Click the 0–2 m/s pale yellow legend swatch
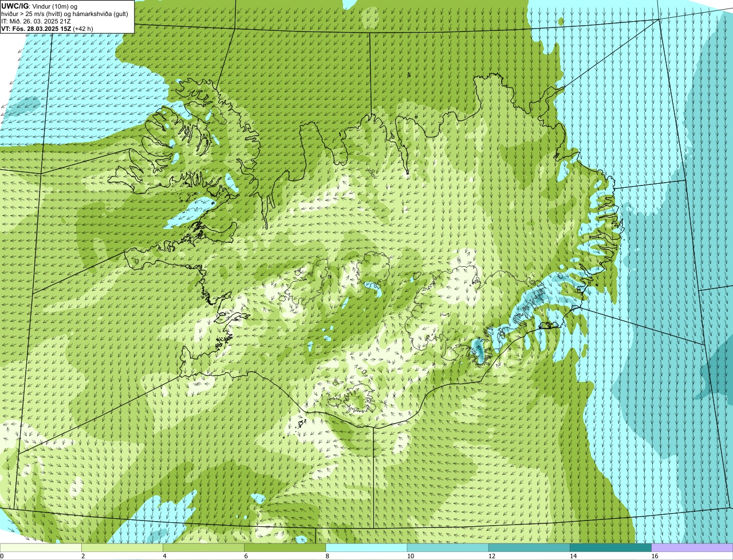Viewport: 733px width, 560px height. tap(41, 547)
